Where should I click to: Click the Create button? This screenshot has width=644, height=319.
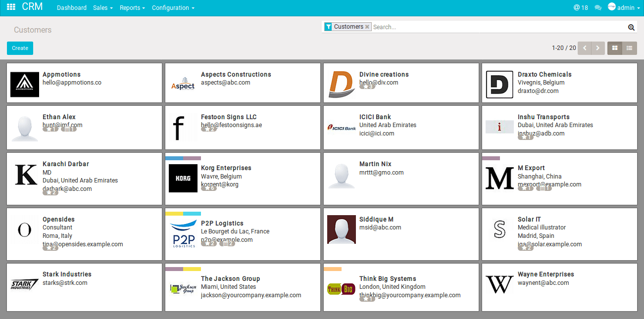[x=20, y=48]
